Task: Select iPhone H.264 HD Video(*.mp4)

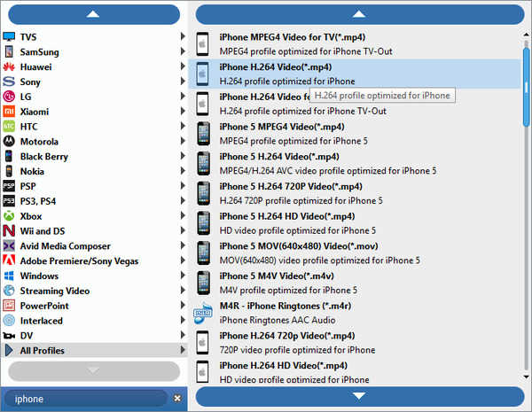Action: [x=355, y=371]
